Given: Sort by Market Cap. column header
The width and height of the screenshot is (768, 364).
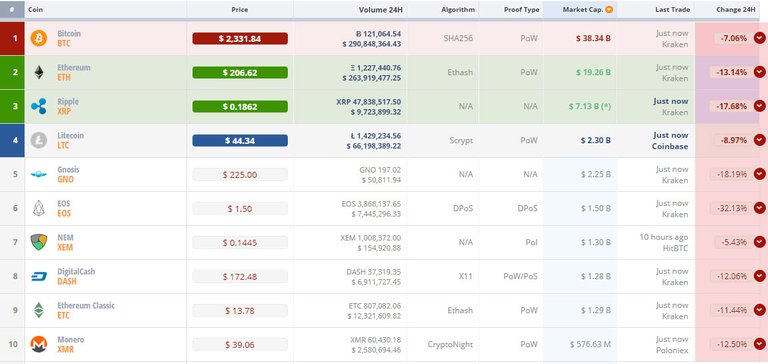Looking at the screenshot, I should tap(587, 9).
